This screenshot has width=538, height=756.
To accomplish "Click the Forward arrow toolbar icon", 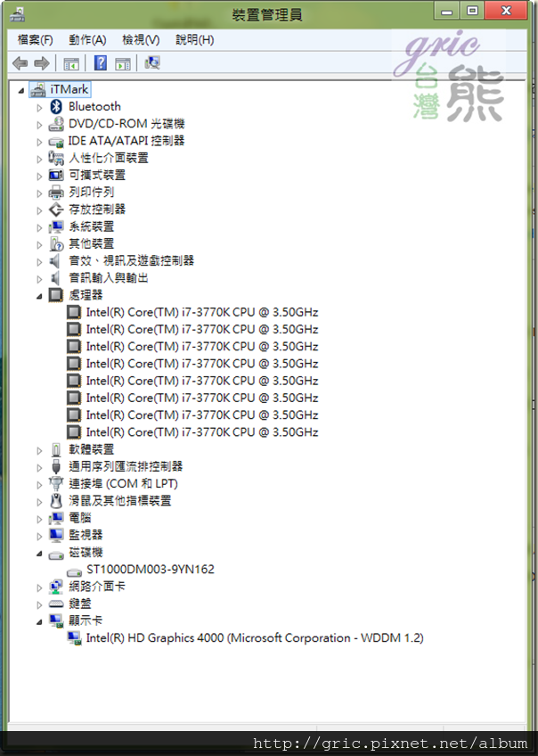I will click(x=42, y=63).
